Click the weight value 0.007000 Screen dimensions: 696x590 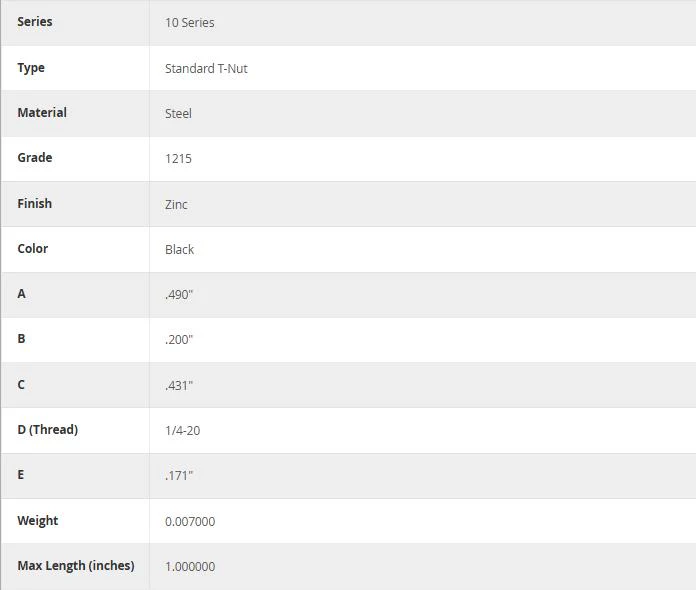[190, 522]
